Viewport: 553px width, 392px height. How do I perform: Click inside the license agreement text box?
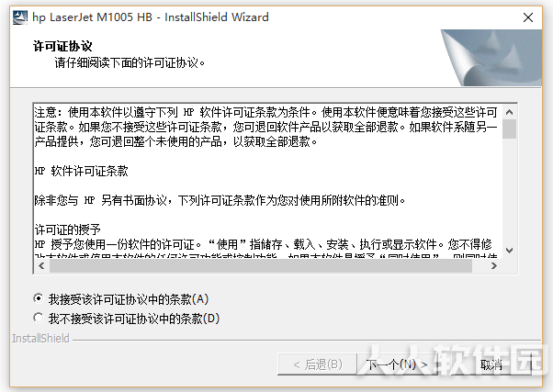(268, 182)
